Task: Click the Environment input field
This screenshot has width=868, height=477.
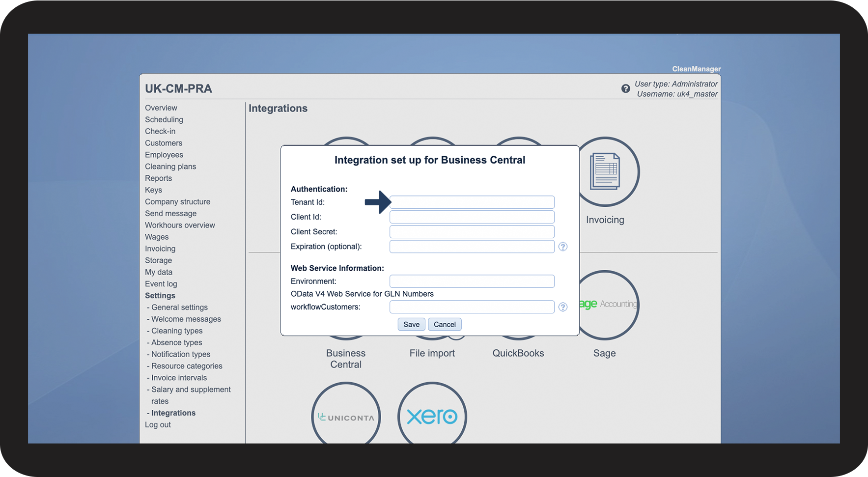Action: point(472,281)
